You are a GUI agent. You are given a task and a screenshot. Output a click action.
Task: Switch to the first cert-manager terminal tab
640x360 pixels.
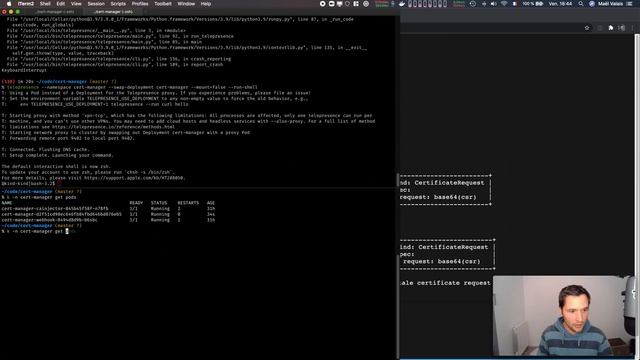pyautogui.click(x=55, y=12)
